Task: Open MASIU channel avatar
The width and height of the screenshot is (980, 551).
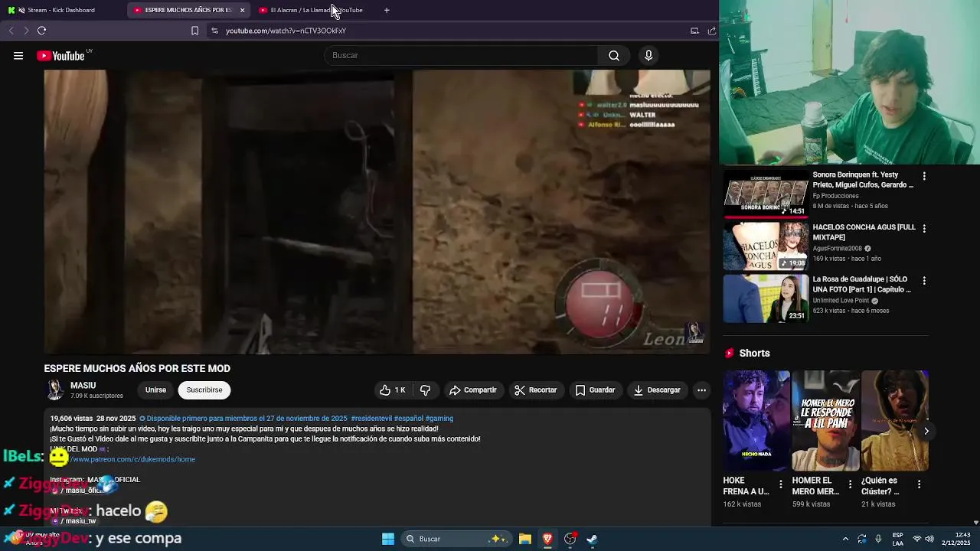Action: tap(54, 390)
